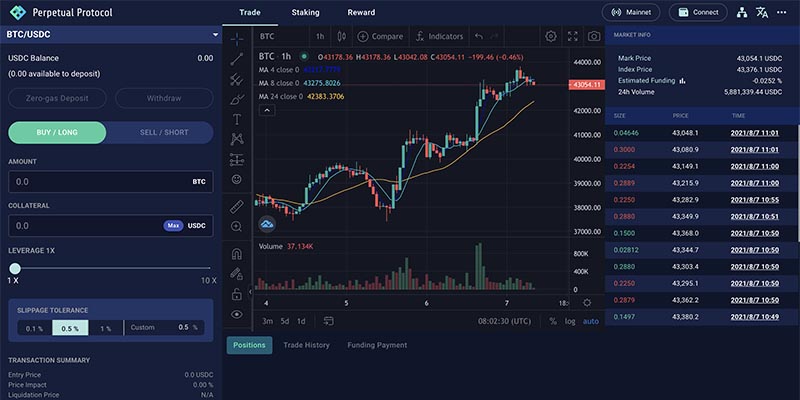Screen dimensions: 800x400
Task: Click the cloud logo on chart
Action: pos(267,223)
